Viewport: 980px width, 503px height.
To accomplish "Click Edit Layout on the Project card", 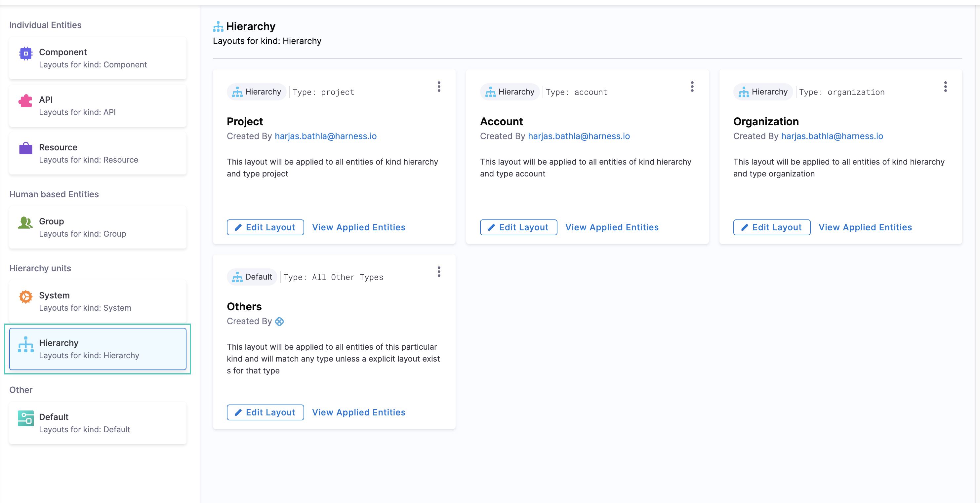I will tap(265, 227).
